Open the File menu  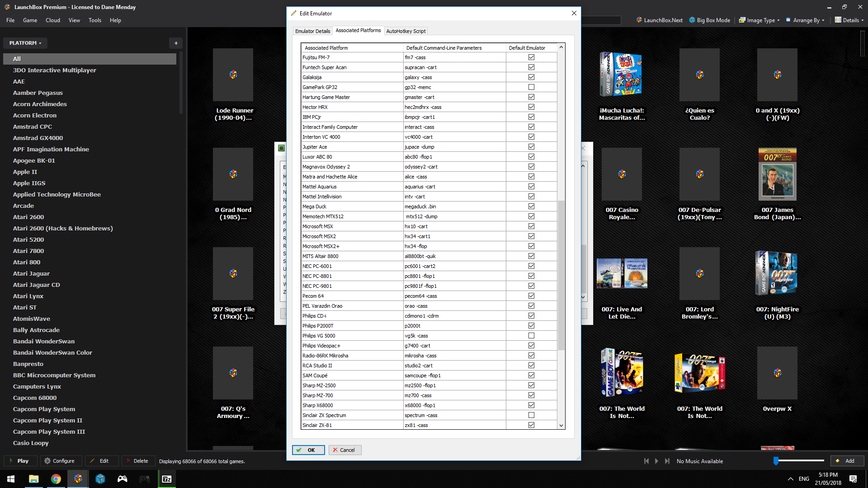point(10,20)
